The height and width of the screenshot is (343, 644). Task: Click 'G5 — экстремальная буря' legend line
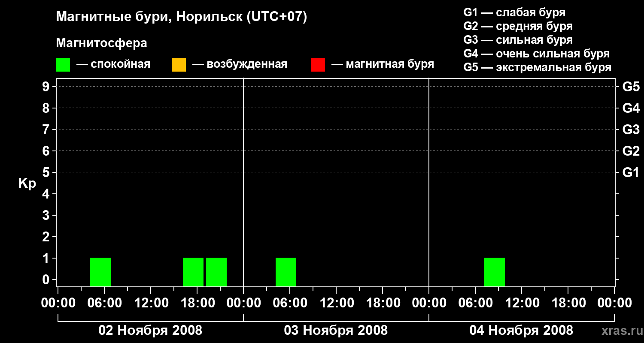[538, 67]
